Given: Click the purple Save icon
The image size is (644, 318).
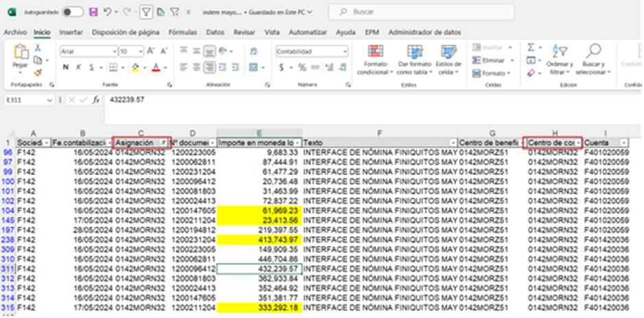Looking at the screenshot, I should 93,12.
